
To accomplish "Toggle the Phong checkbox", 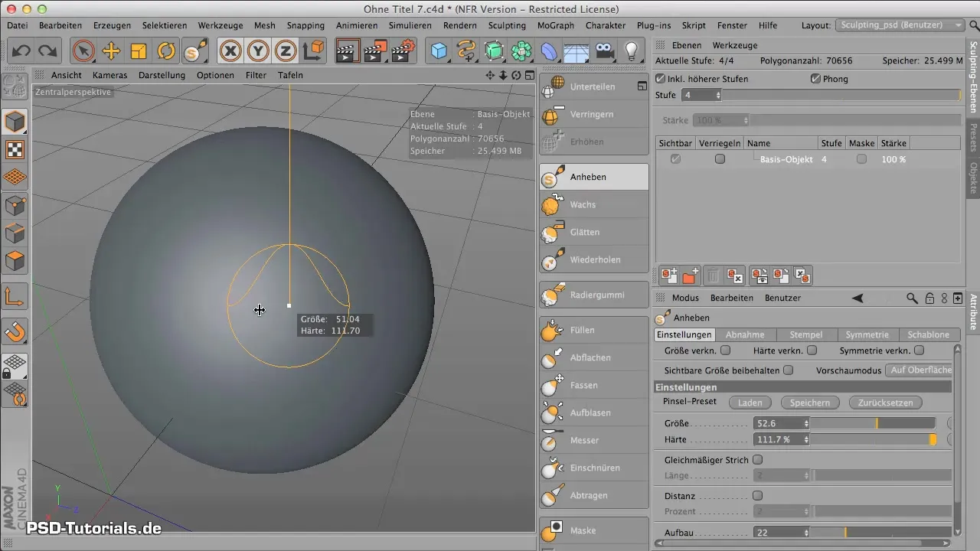I will click(x=815, y=79).
